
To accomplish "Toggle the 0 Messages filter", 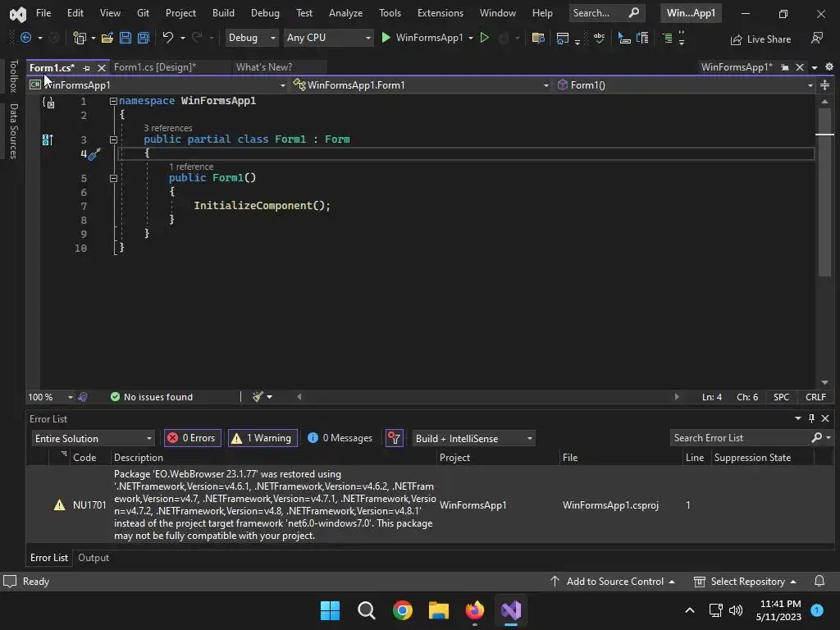I will 340,438.
